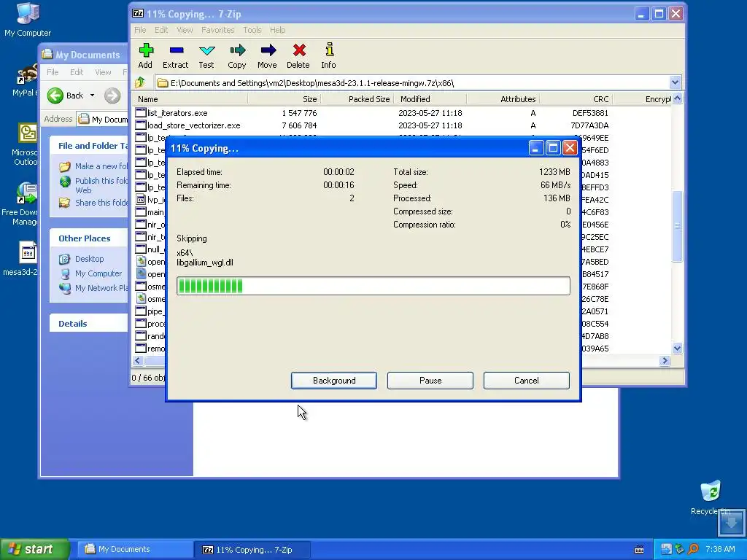Open the Back history dropdown in My Documents

pyautogui.click(x=92, y=96)
